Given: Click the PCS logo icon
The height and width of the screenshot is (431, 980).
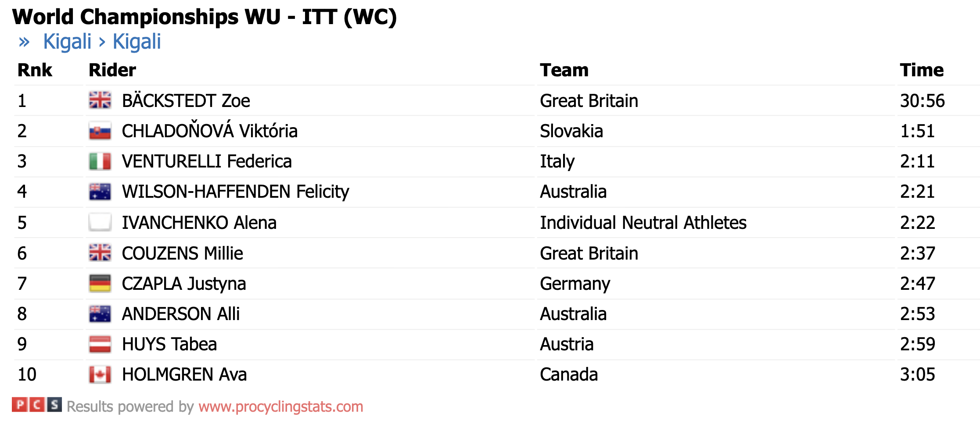Looking at the screenshot, I should tap(36, 405).
